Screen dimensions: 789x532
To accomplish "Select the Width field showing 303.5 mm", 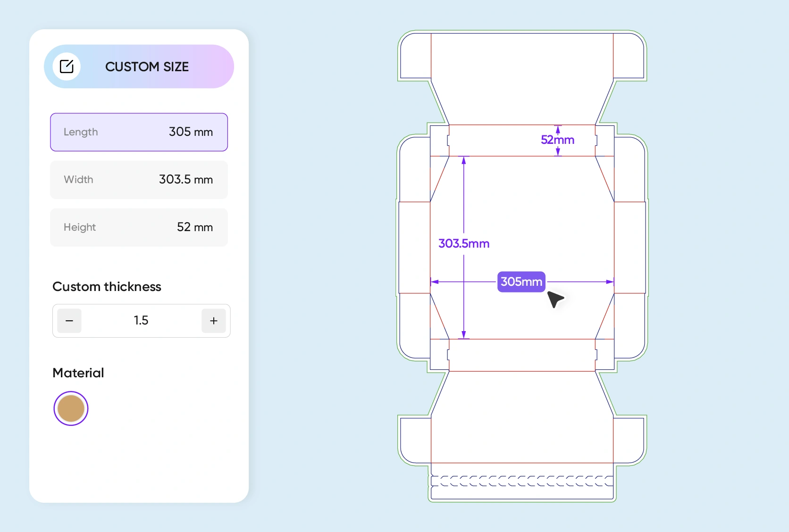I will (139, 180).
